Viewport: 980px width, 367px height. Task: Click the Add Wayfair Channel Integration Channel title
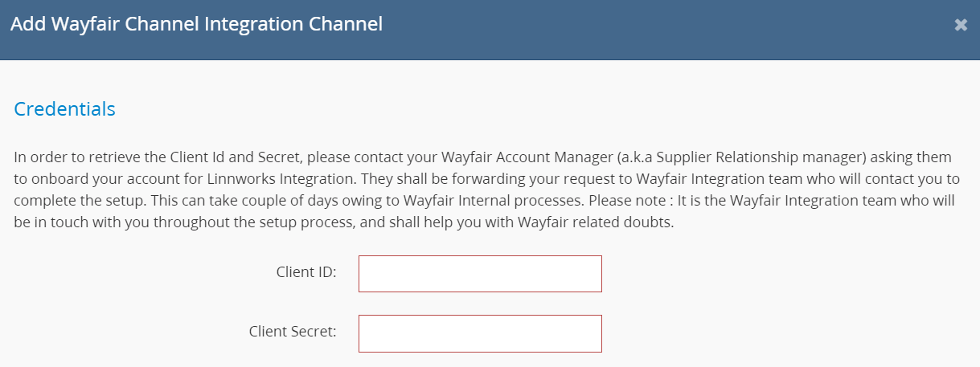click(196, 24)
